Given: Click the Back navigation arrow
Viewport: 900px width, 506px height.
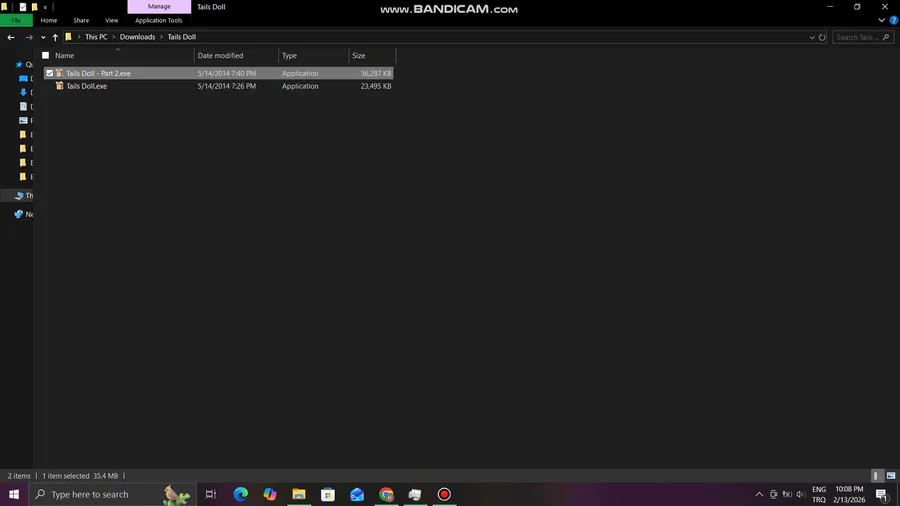Looking at the screenshot, I should [x=11, y=37].
